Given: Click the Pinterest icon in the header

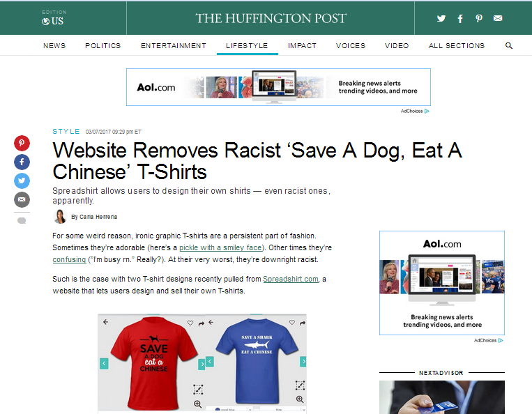Looking at the screenshot, I should 479,19.
